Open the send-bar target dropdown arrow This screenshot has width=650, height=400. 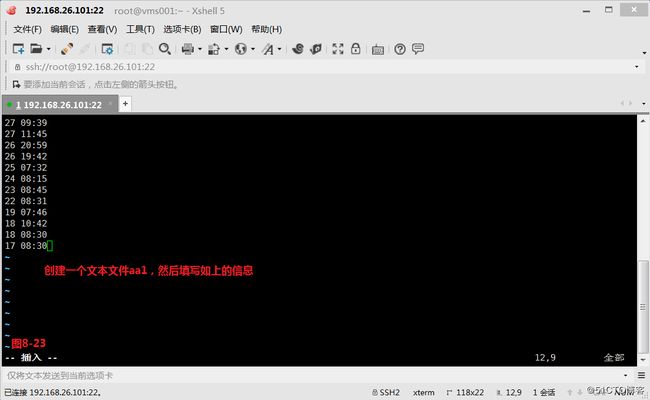tap(626, 376)
